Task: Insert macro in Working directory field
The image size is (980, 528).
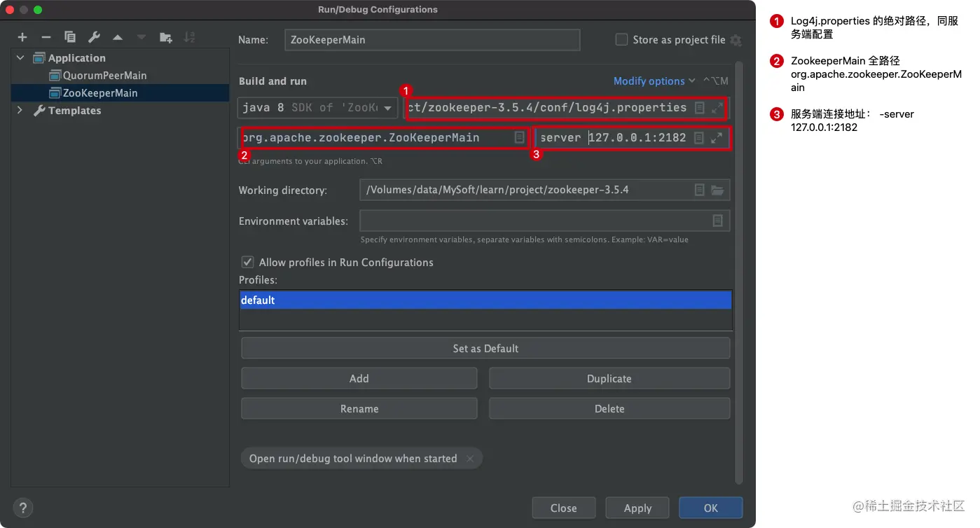Action: click(698, 190)
